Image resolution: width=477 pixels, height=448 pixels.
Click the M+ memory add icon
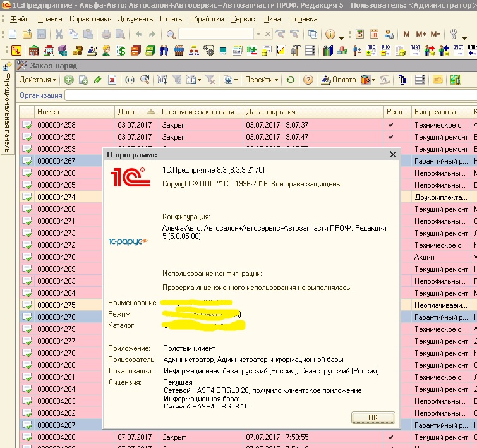421,34
